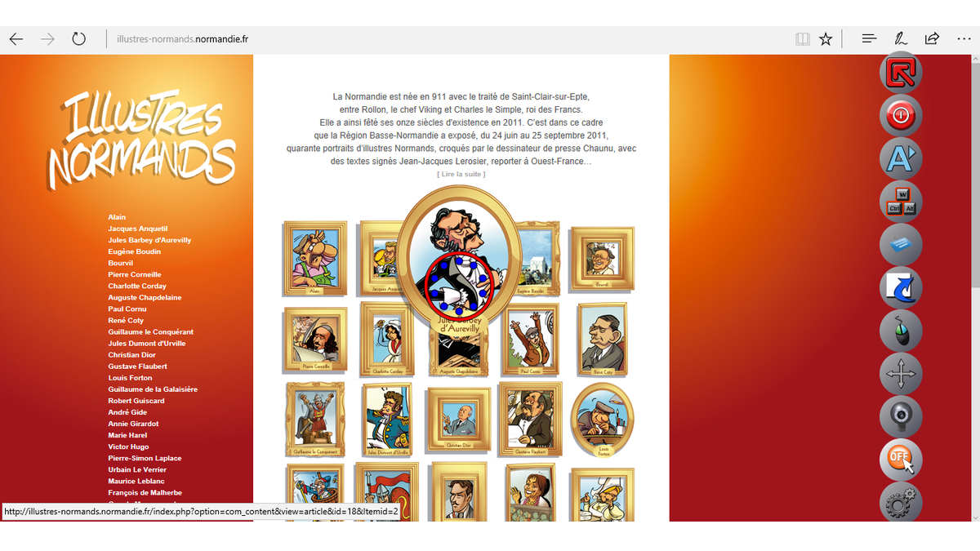
Task: Select Charlotte Corday in the names list
Action: (x=137, y=286)
